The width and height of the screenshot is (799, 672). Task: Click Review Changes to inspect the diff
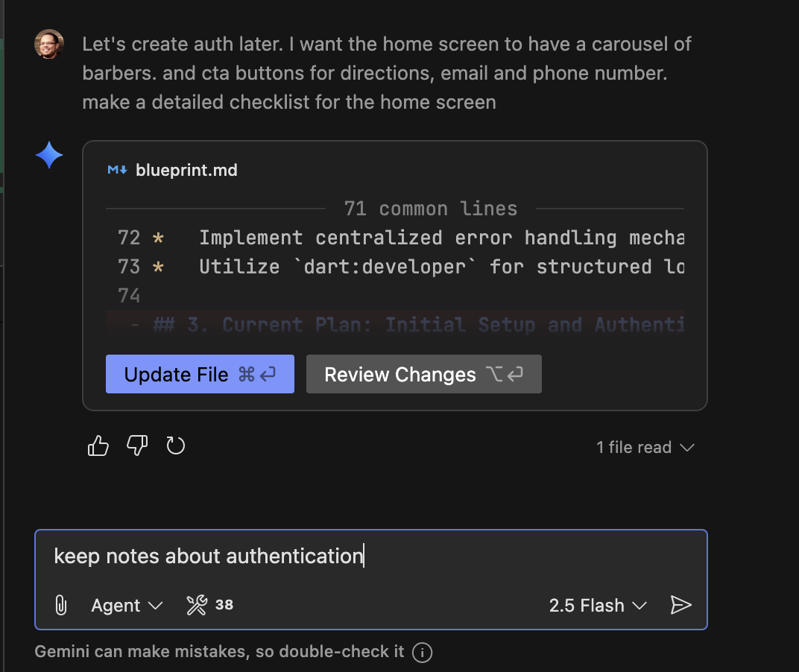coord(423,374)
